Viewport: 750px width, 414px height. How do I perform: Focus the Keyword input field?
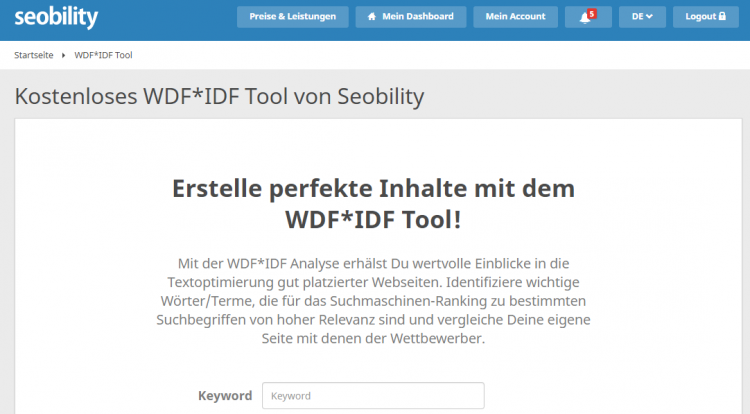coord(373,396)
